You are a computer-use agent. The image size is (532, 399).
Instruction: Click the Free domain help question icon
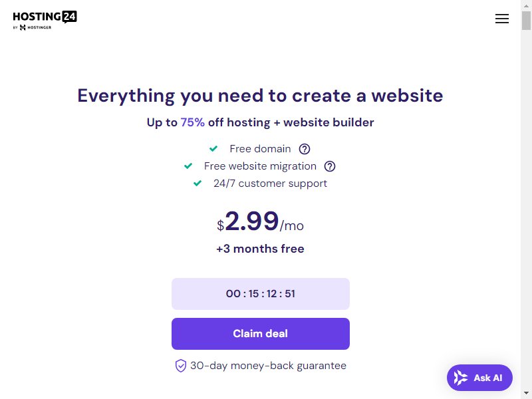(x=305, y=149)
